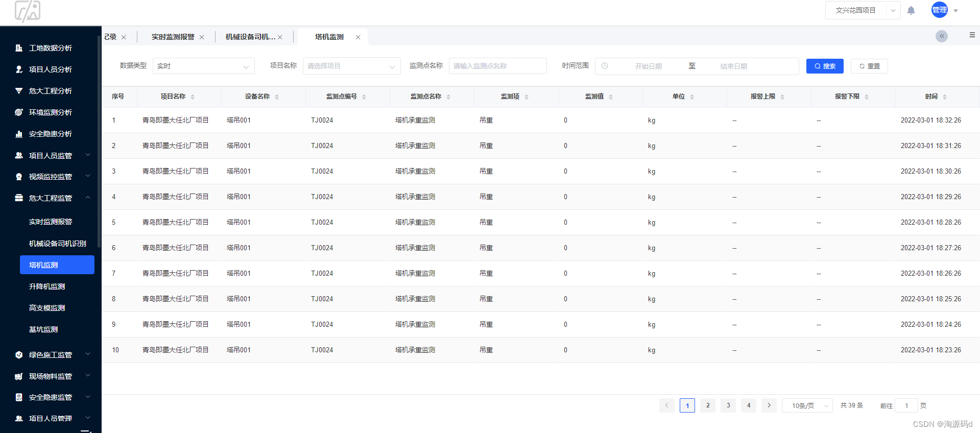Collapse tabs with double-arrow round button
This screenshot has width=980, height=433.
[942, 36]
